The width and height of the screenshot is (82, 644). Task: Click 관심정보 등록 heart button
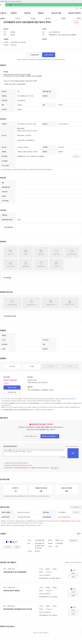point(34,55)
